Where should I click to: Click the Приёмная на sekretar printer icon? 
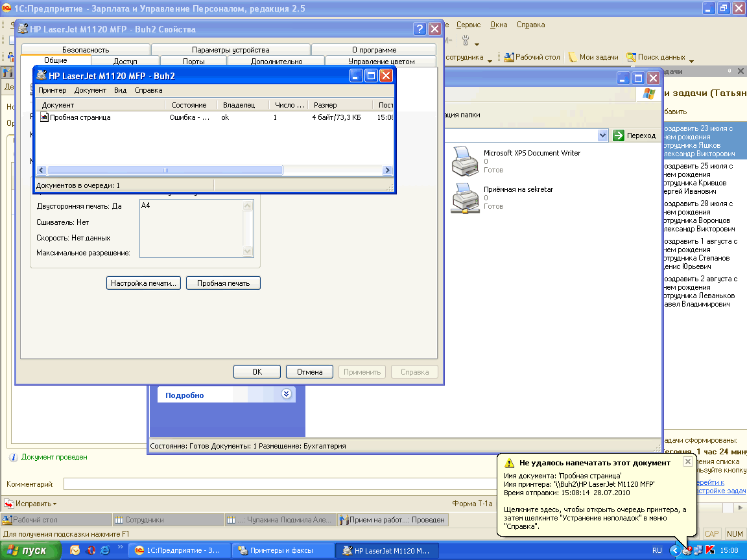click(x=464, y=198)
